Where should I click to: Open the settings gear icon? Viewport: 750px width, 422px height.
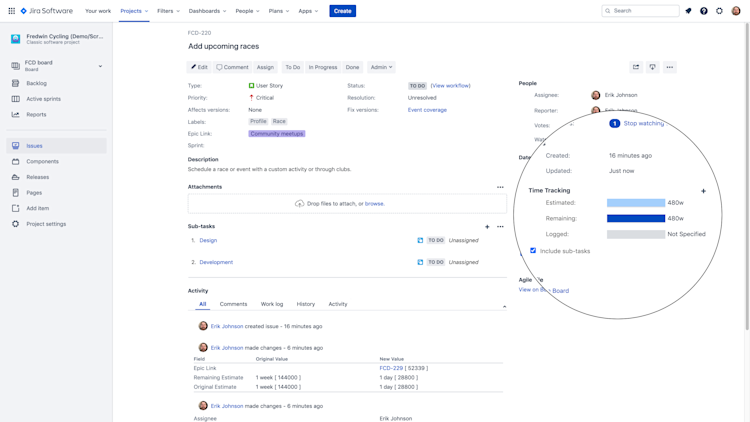[x=719, y=11]
